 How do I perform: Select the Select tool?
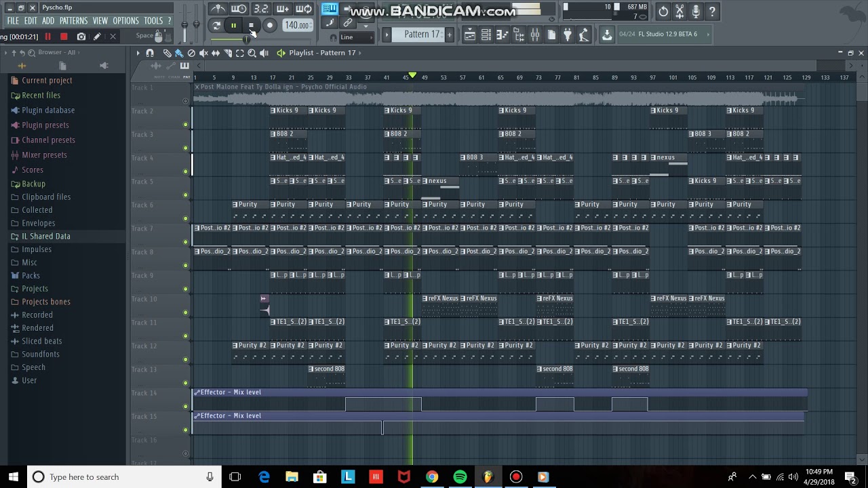pos(239,53)
